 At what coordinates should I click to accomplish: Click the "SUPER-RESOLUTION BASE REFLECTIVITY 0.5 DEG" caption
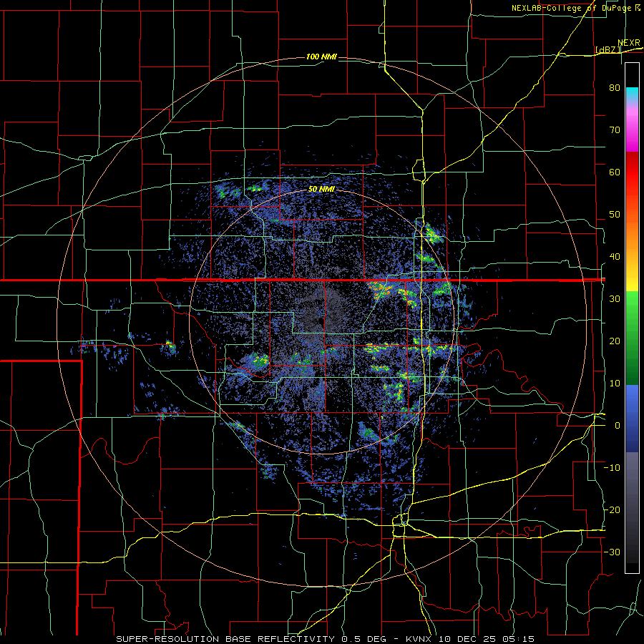point(253,639)
